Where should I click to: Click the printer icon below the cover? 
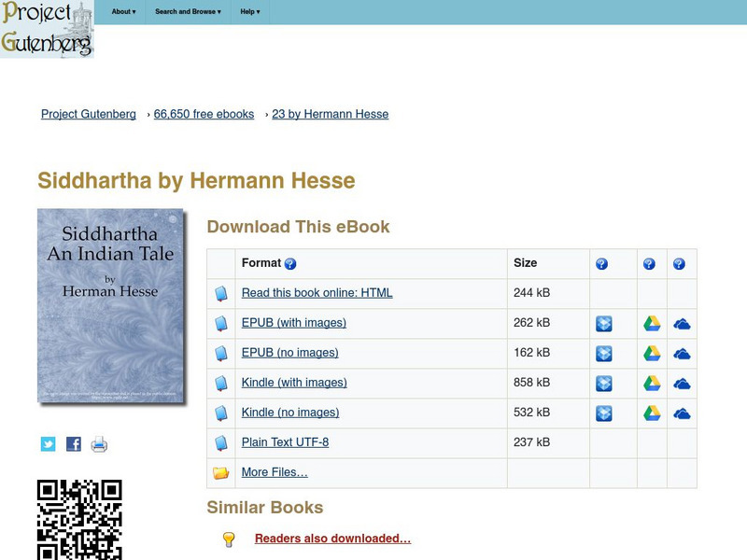99,444
